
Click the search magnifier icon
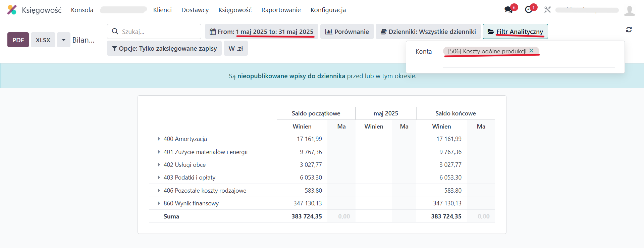click(x=115, y=32)
